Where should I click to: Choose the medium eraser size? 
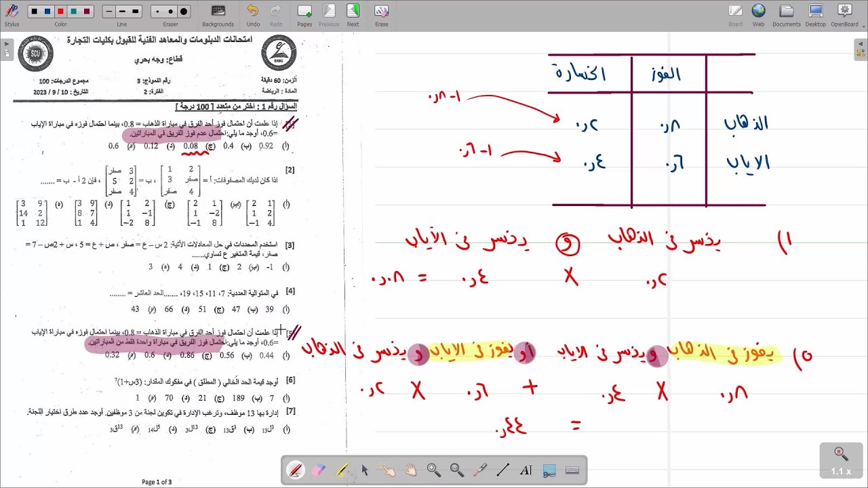[x=170, y=12]
